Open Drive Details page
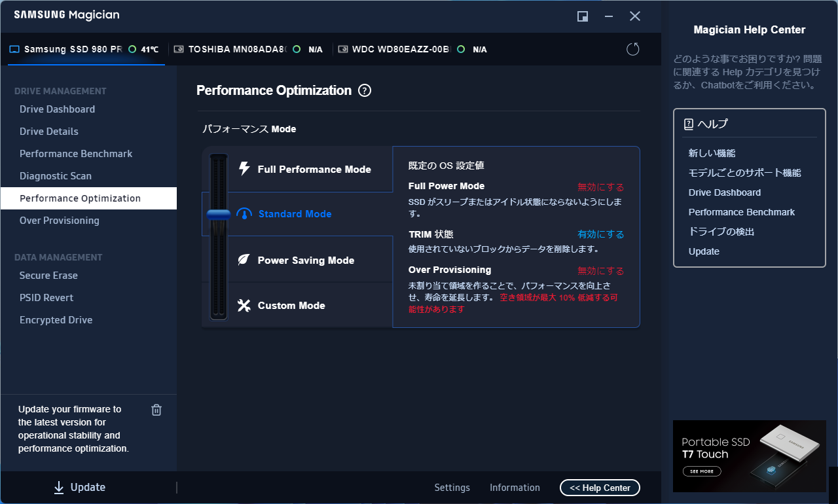838x504 pixels. 48,132
